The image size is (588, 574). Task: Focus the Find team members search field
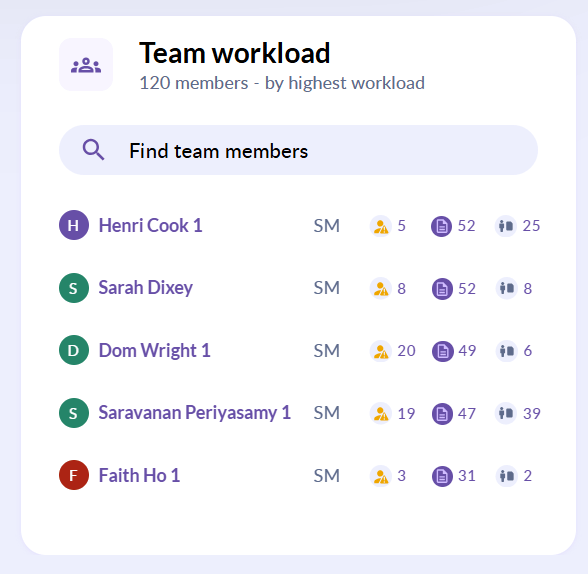pos(298,150)
